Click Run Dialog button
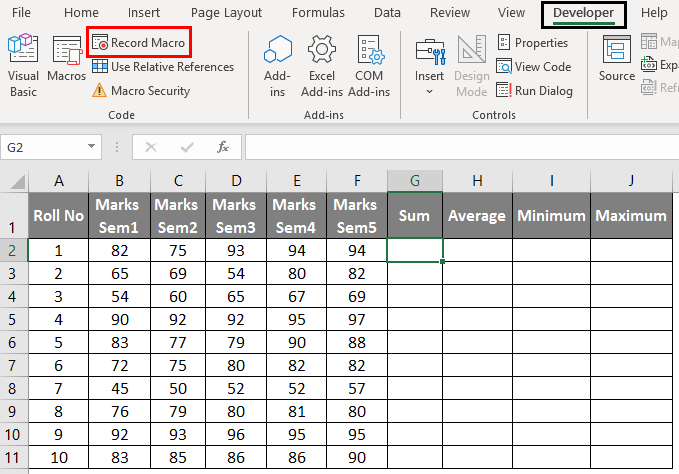This screenshot has height=474, width=679. (x=534, y=90)
